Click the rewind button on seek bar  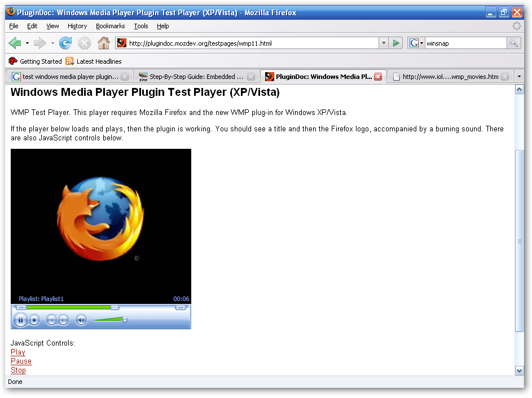tap(21, 307)
